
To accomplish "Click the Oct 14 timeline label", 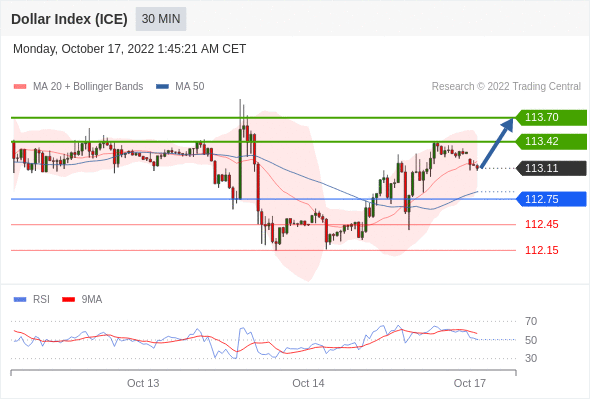I will click(308, 383).
